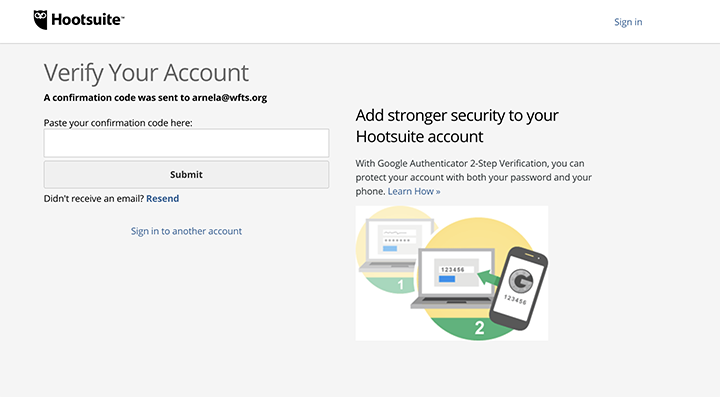Select the Verify Your Account heading

coord(146,73)
